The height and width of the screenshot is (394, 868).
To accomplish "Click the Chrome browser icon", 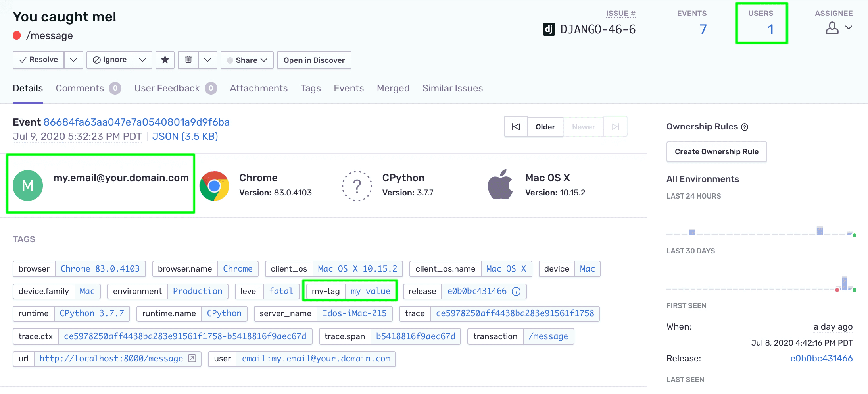I will click(214, 186).
